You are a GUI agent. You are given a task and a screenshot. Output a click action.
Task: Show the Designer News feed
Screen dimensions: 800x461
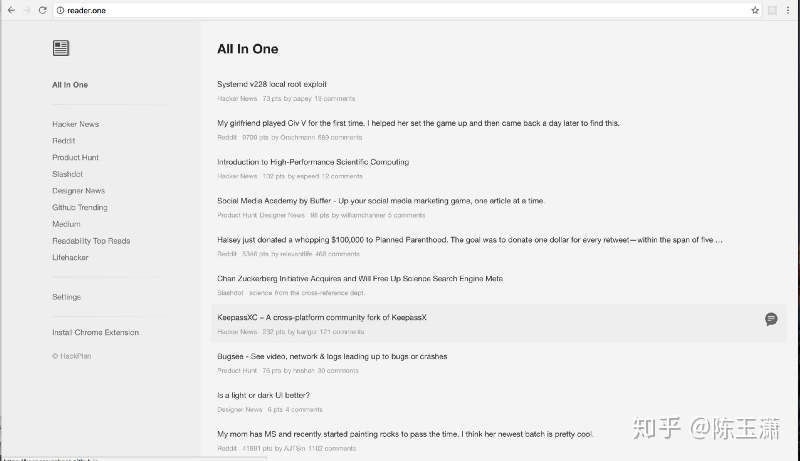tap(78, 190)
